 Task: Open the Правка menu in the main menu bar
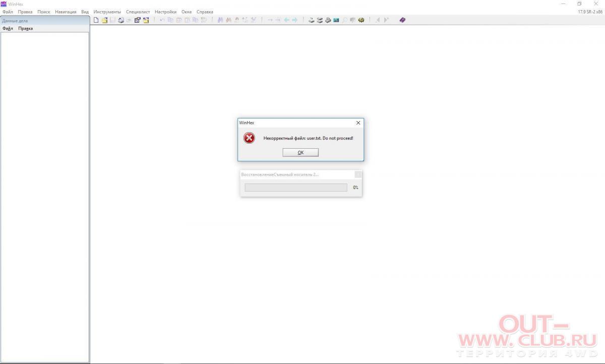[25, 12]
